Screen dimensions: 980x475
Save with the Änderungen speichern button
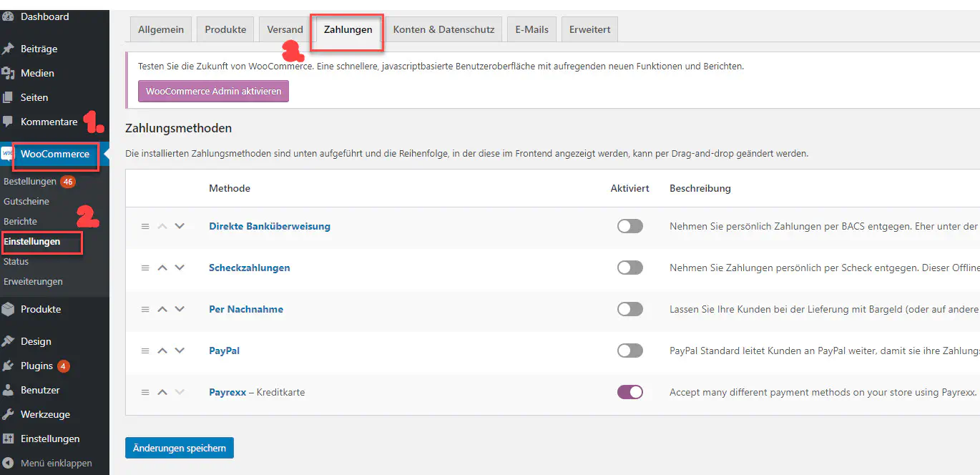click(x=179, y=448)
